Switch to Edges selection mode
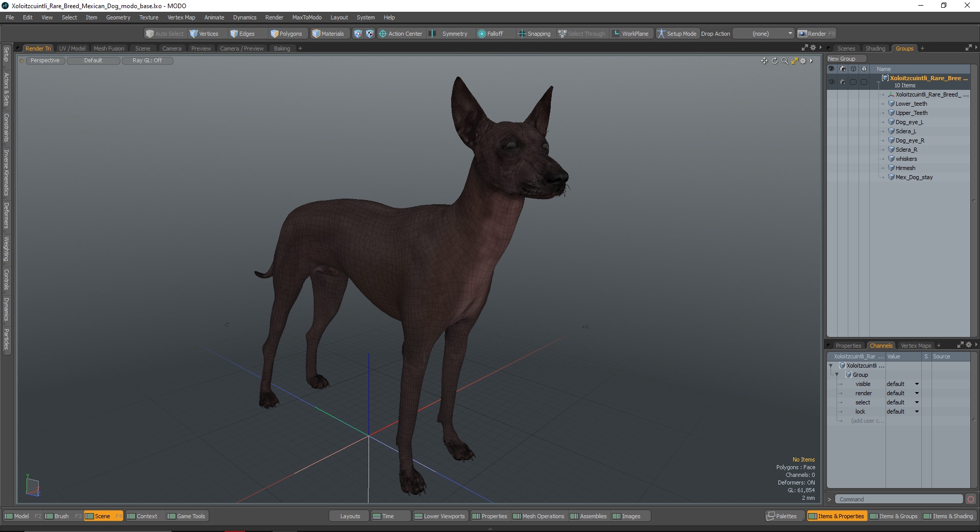The width and height of the screenshot is (980, 532). (242, 34)
